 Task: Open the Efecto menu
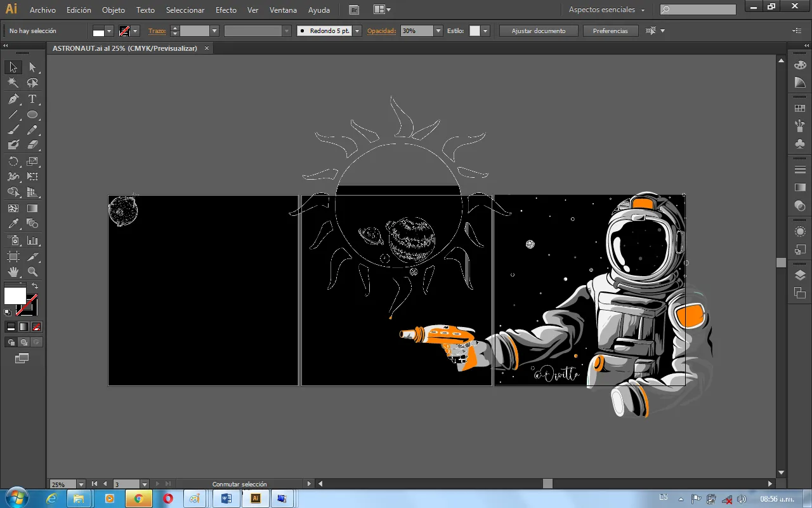point(226,10)
